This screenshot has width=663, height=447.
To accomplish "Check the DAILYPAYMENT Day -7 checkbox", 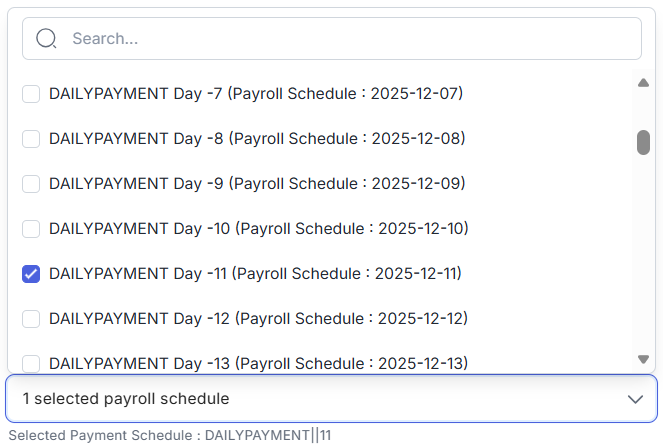I will (31, 94).
